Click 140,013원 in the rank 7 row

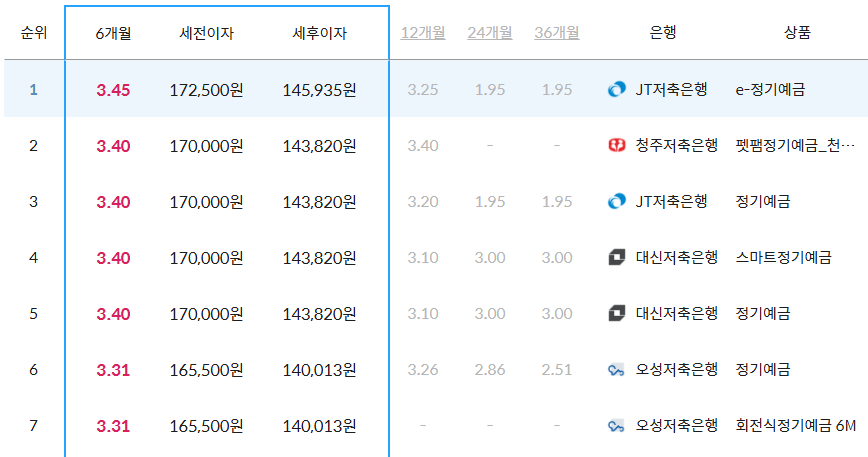(x=319, y=426)
